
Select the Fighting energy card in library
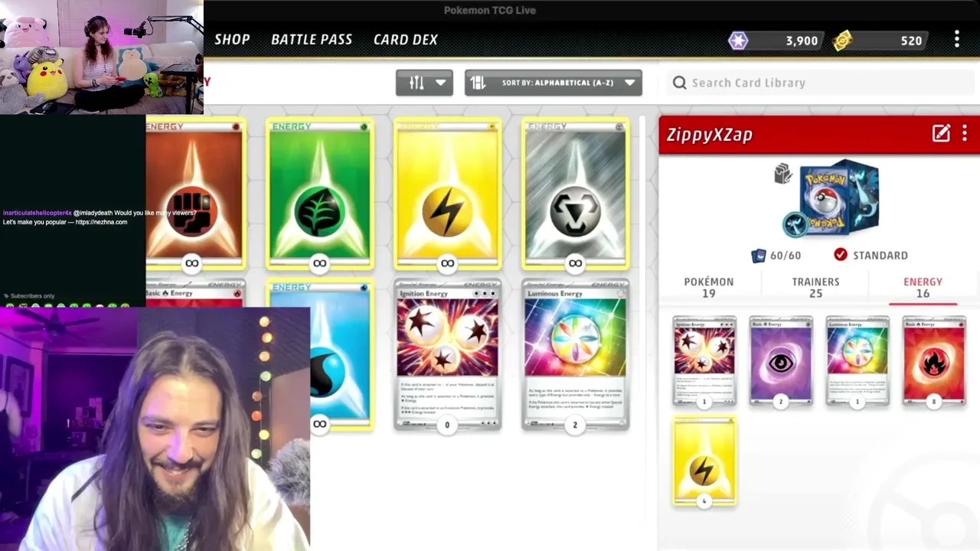196,194
